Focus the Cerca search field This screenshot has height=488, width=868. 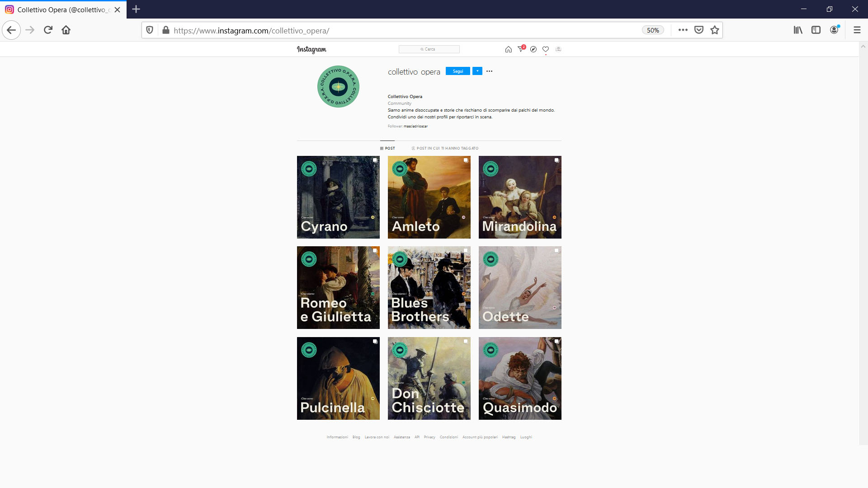point(429,49)
